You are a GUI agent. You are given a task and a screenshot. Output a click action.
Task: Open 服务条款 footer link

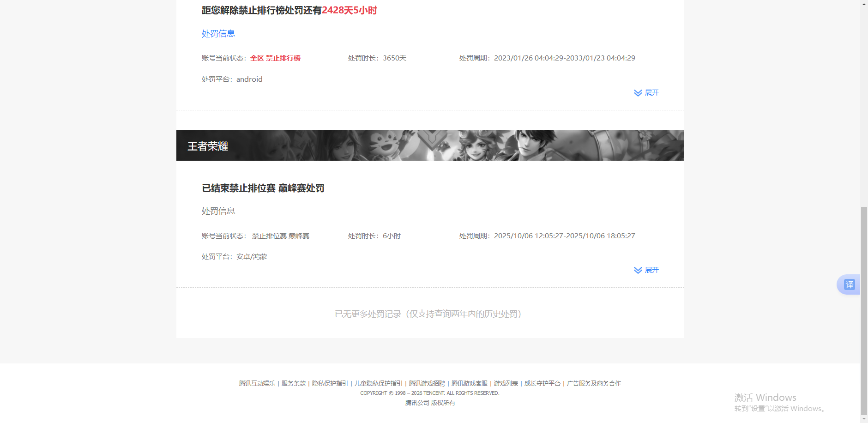294,383
